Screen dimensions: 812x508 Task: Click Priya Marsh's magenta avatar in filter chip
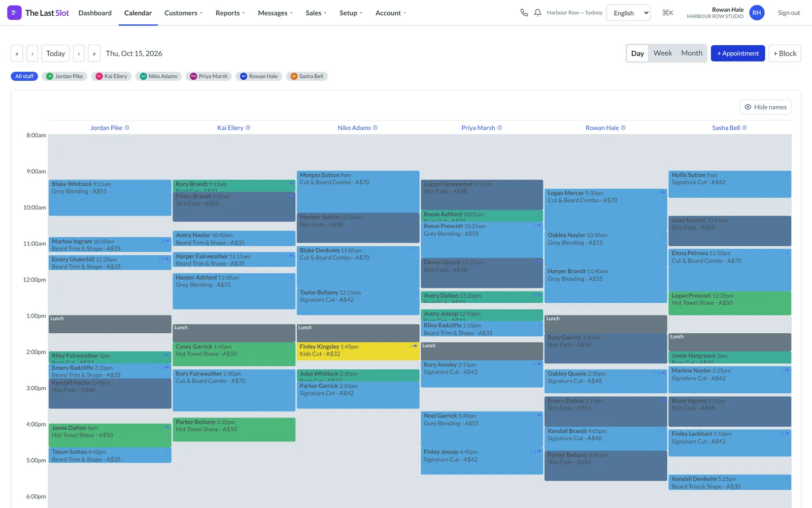[x=193, y=76]
